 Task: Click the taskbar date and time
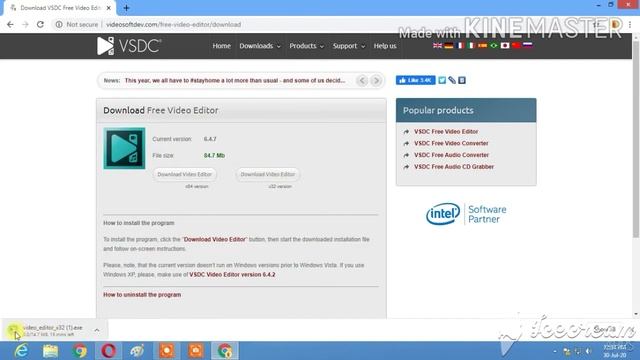pyautogui.click(x=615, y=351)
